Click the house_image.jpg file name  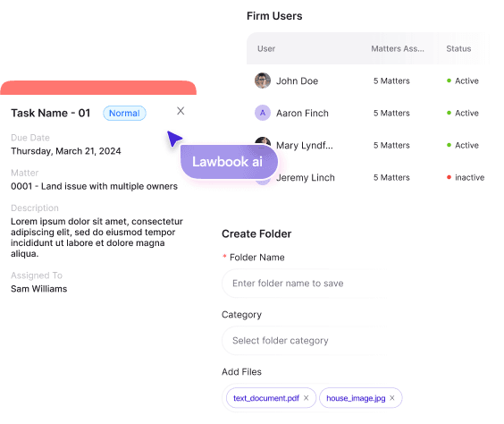point(356,398)
